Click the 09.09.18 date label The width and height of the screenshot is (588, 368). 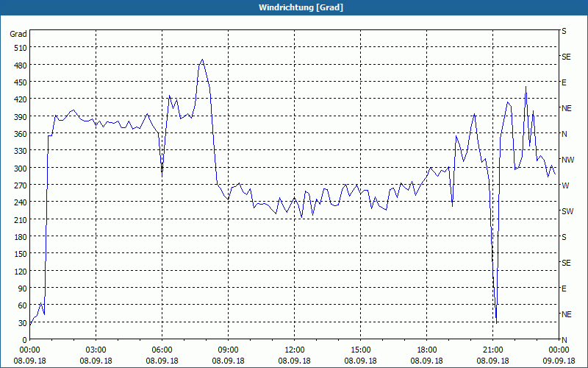pyautogui.click(x=559, y=361)
